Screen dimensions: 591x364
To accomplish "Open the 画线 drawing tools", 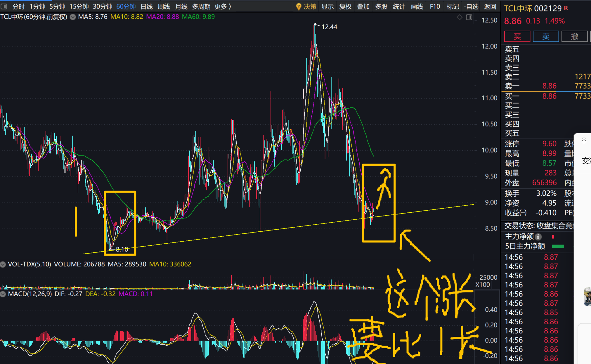I will 417,6.
